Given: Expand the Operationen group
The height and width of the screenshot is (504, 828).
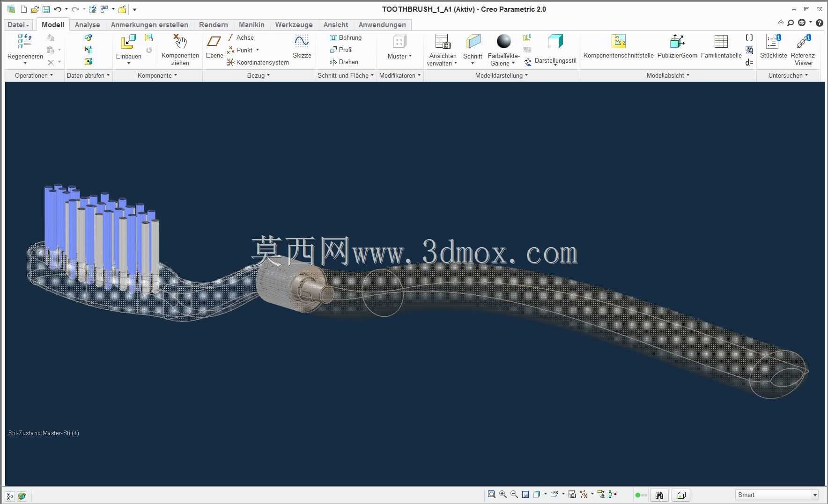Looking at the screenshot, I should (34, 75).
